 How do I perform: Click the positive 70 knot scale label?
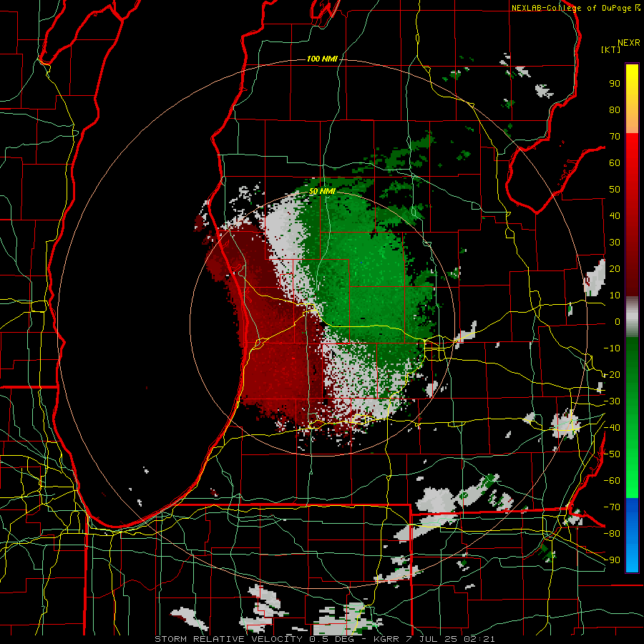point(615,137)
